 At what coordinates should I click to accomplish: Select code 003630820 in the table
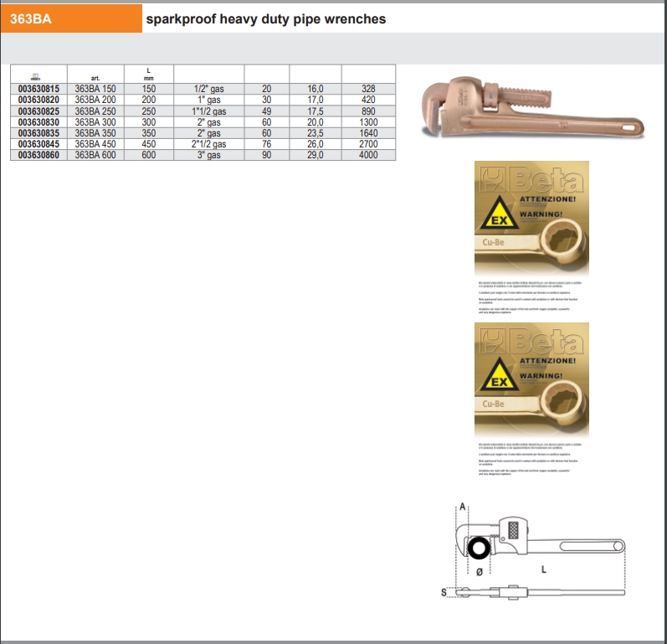38,100
